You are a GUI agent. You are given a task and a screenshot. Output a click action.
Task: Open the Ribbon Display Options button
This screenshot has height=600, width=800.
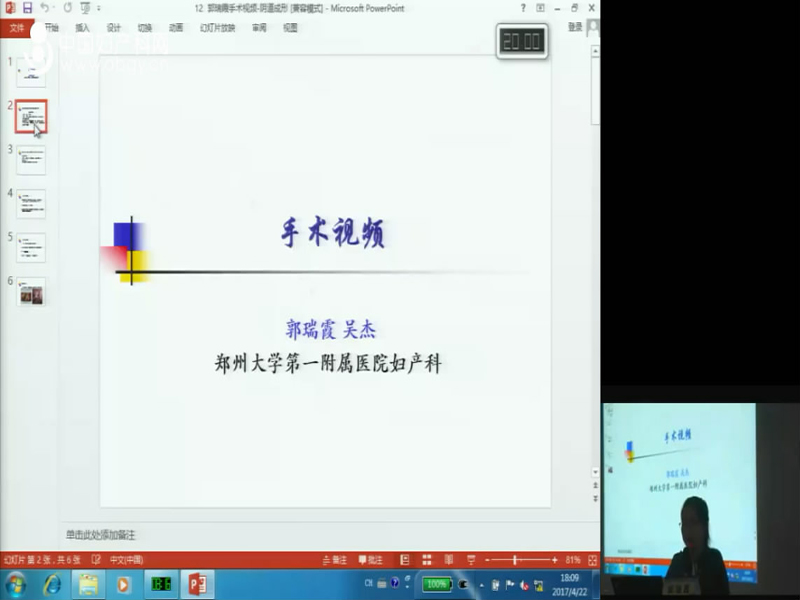[x=541, y=8]
